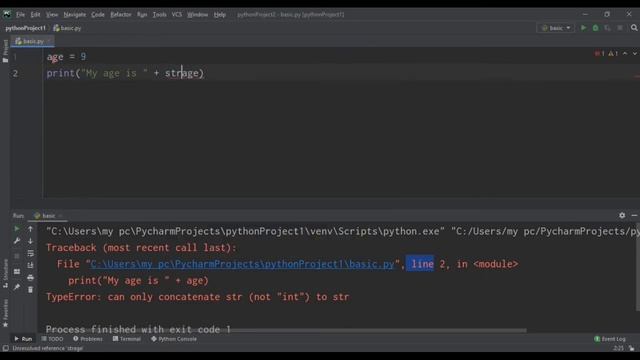The height and width of the screenshot is (360, 640).
Task: Pin the Run tab
Action: 17,287
